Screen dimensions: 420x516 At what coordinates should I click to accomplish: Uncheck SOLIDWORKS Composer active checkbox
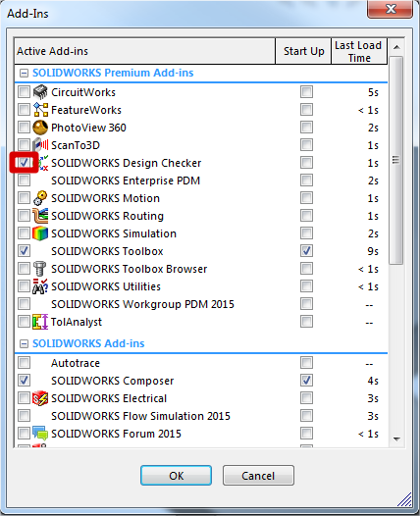24,381
